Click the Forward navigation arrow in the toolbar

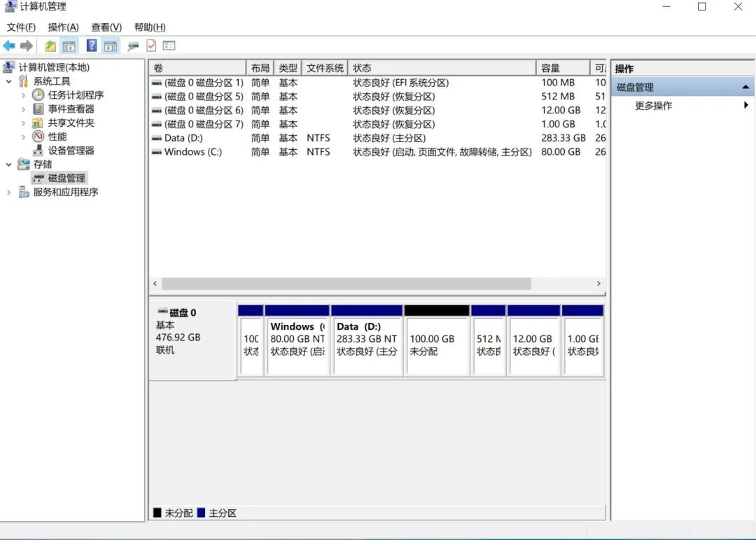coord(26,46)
